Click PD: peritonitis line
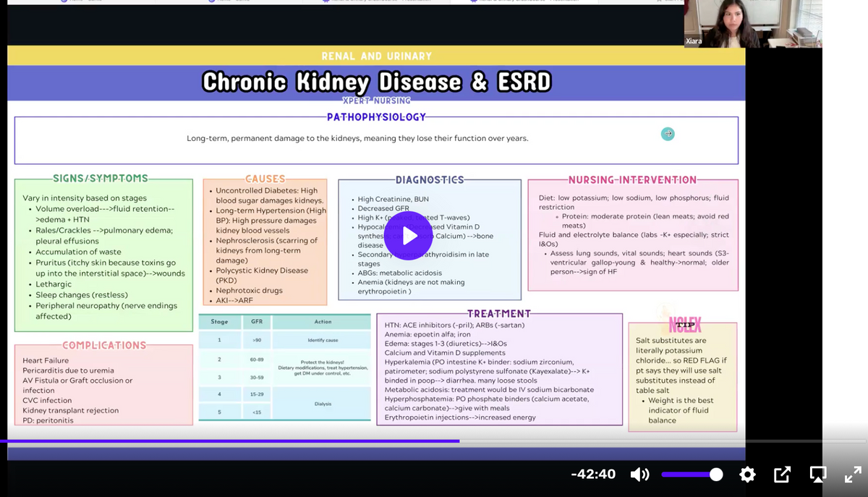This screenshot has height=497, width=868. [x=48, y=420]
